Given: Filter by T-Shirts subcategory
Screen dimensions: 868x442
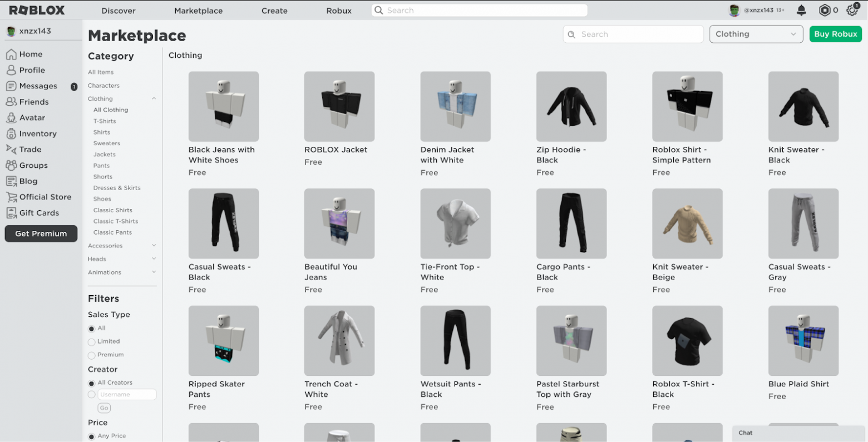Looking at the screenshot, I should click(105, 121).
